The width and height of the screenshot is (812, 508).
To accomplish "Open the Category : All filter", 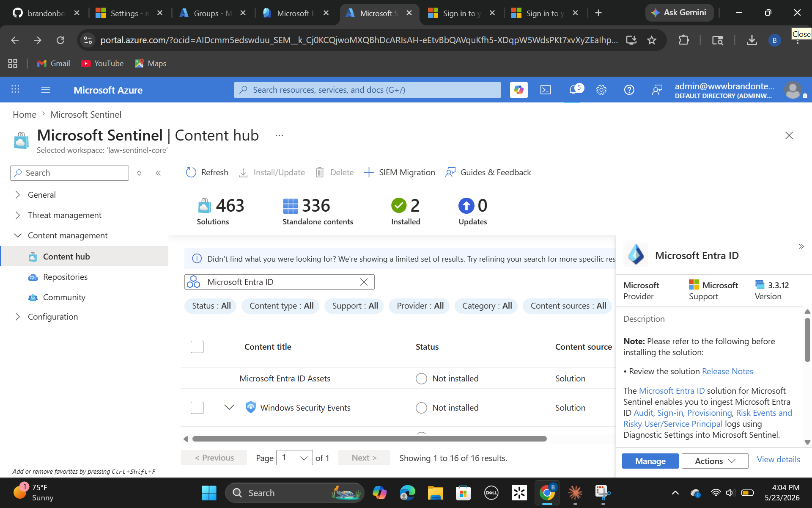I will (486, 306).
